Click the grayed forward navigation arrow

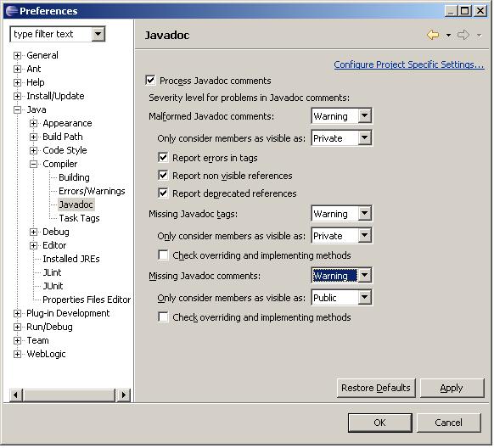point(463,35)
